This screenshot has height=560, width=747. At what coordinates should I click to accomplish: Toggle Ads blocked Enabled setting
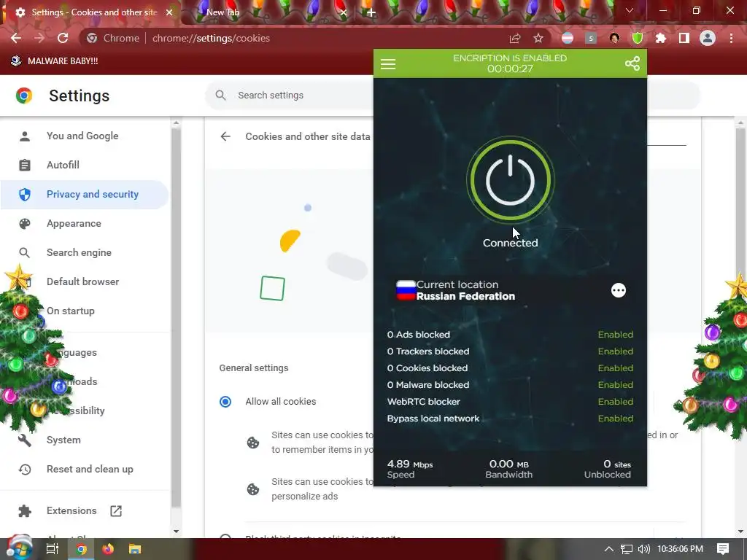pyautogui.click(x=616, y=334)
